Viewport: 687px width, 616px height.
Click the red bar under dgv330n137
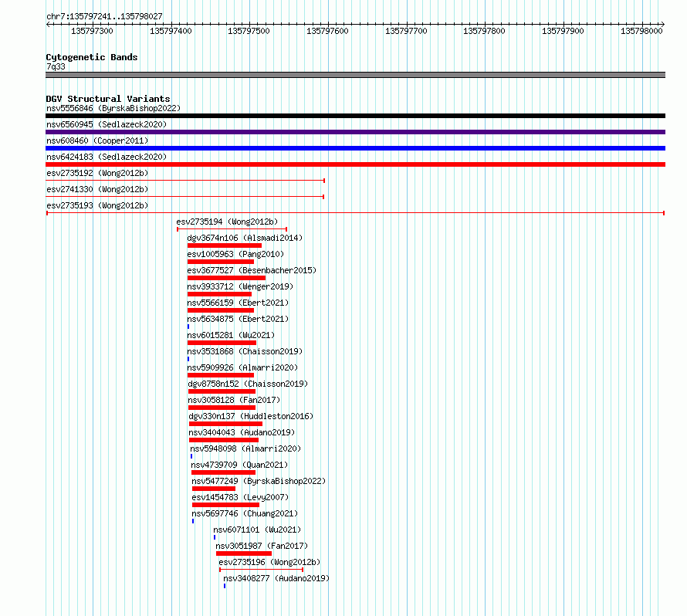[x=225, y=424]
